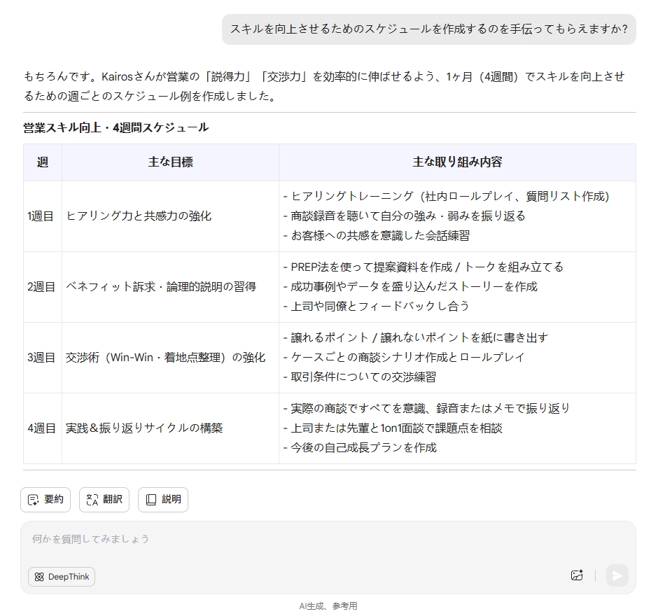The height and width of the screenshot is (616, 672).
Task: Click the line お客様への共感を意識した会話練習
Action: pyautogui.click(x=377, y=236)
